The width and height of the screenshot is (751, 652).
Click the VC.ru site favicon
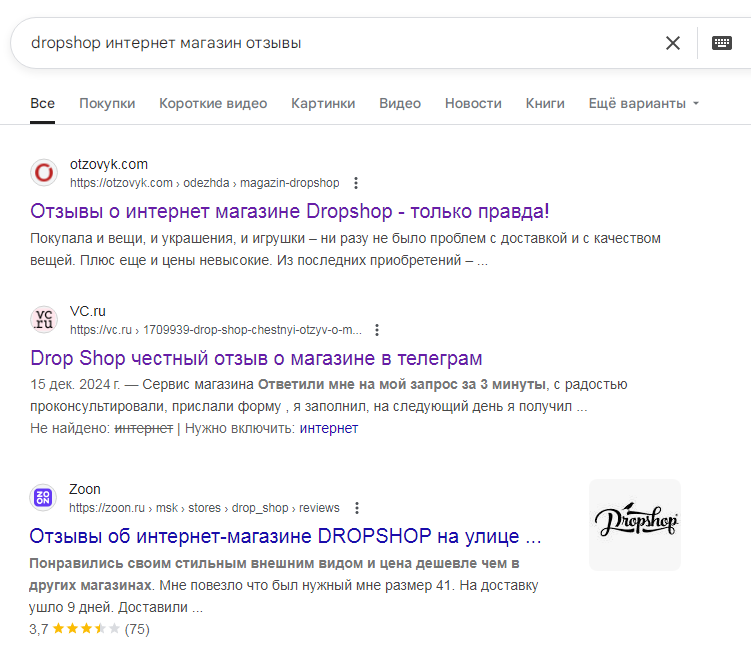(44, 319)
